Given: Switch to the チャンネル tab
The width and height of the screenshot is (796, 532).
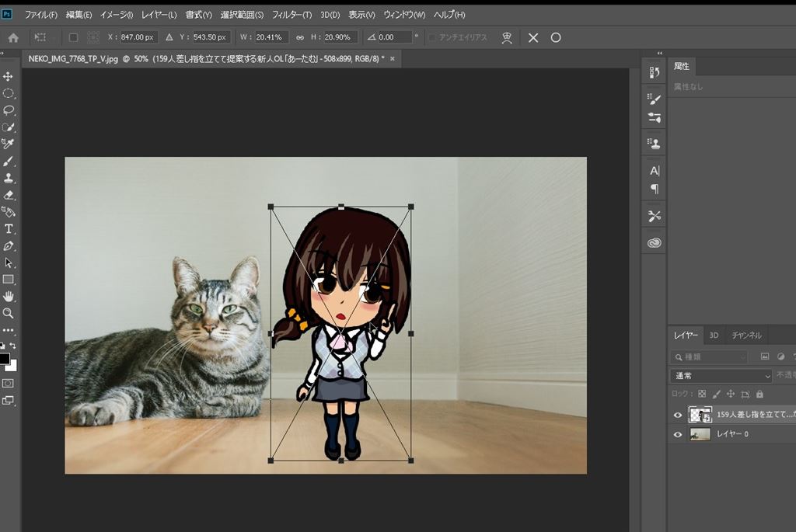Looking at the screenshot, I should click(x=746, y=336).
